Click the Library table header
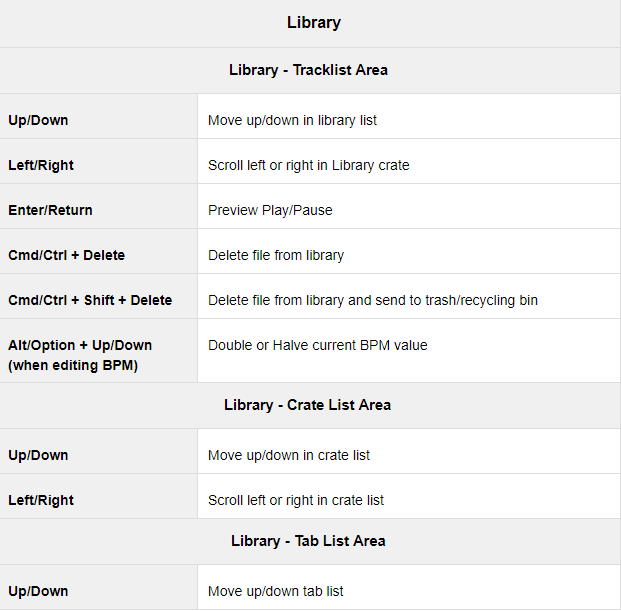This screenshot has height=611, width=621. point(314,23)
